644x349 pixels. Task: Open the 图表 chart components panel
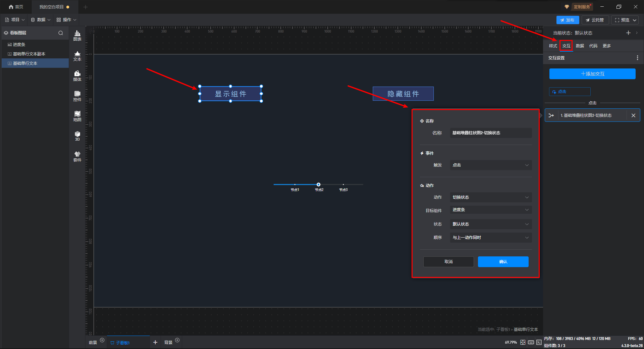77,35
